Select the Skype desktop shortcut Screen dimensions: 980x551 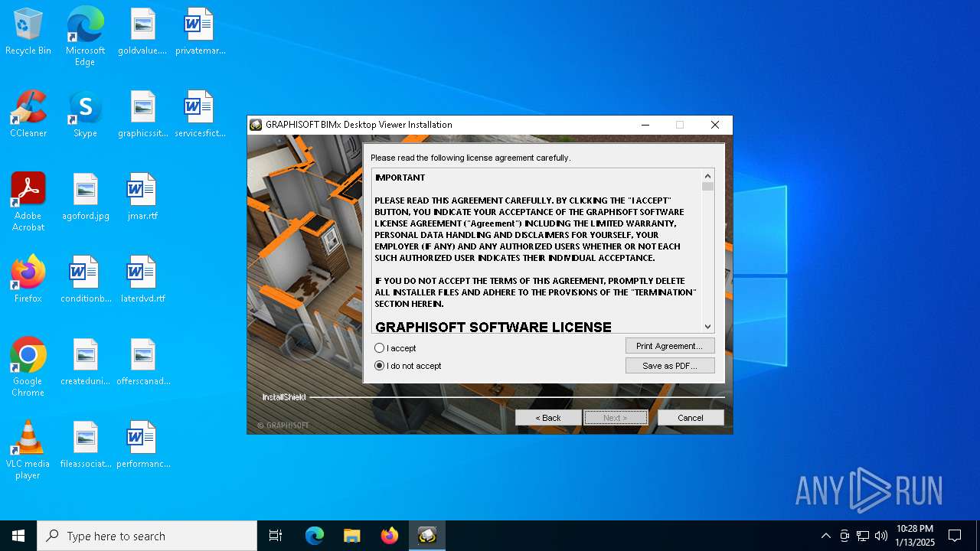pos(85,115)
